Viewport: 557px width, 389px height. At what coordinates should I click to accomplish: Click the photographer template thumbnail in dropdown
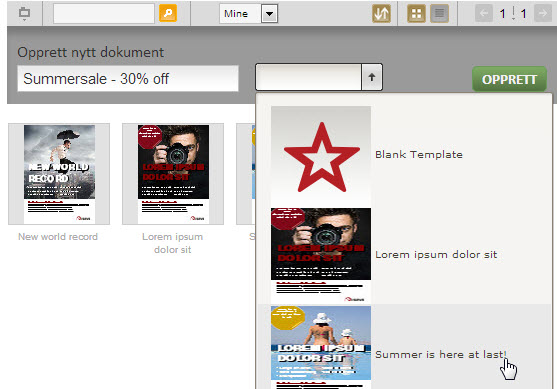pos(321,255)
